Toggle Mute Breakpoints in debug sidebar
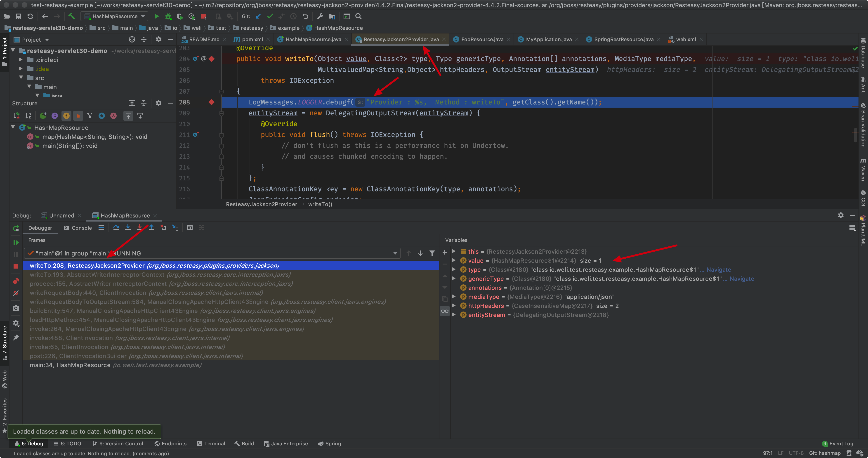Screen dimensions: 868x458 16,293
